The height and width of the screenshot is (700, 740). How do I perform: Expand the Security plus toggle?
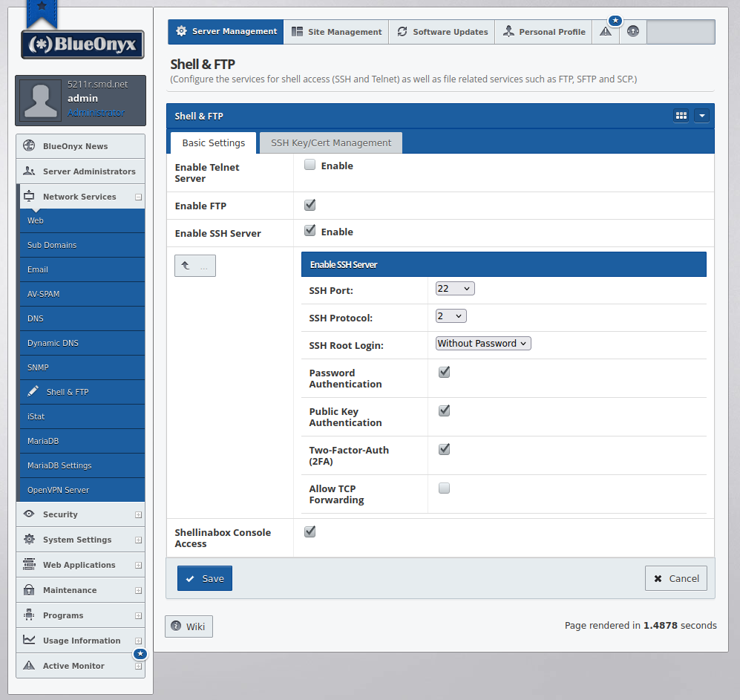138,515
